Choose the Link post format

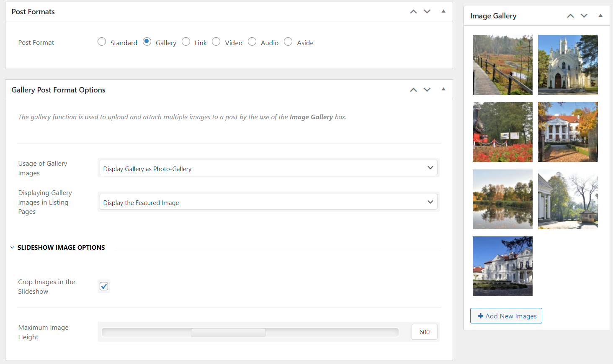tap(186, 42)
